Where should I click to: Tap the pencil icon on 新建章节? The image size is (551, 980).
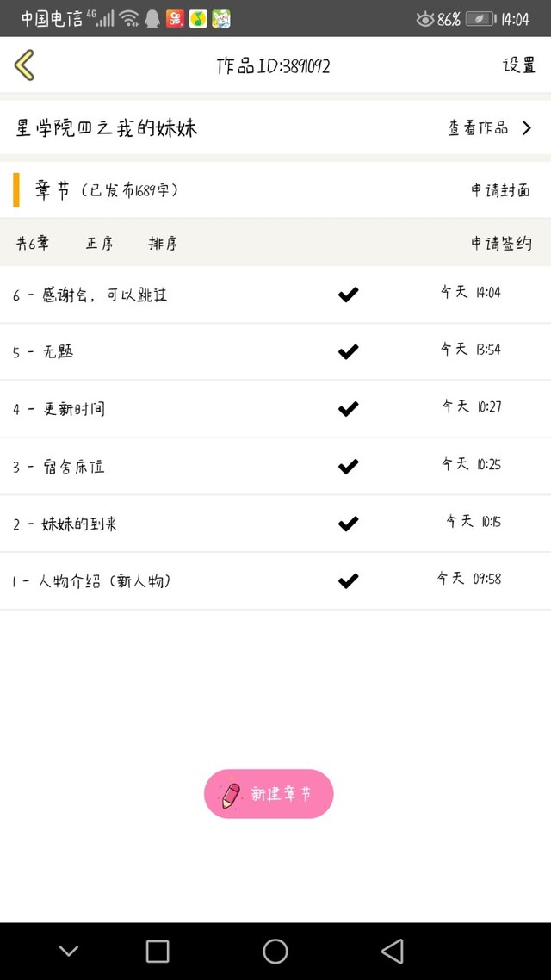click(231, 795)
